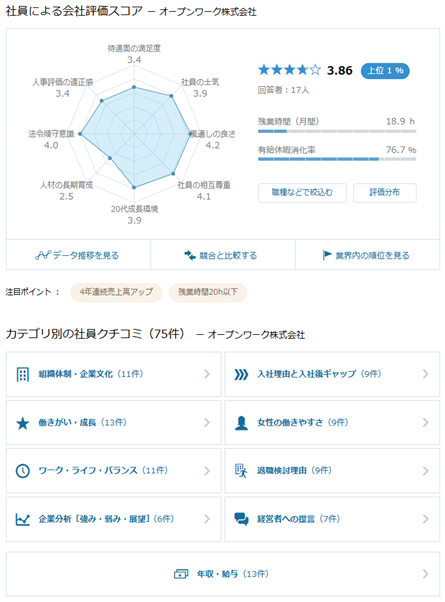This screenshot has width=445, height=602.
Task: Click the 風通しの良さ radar label
Action: [x=213, y=134]
